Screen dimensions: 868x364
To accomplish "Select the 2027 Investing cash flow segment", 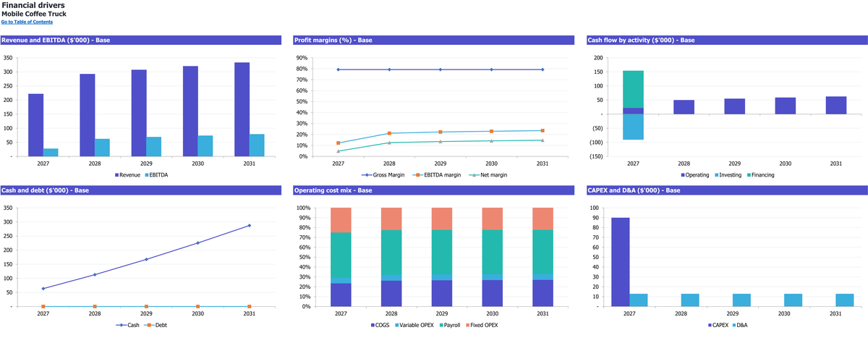I will coord(633,127).
